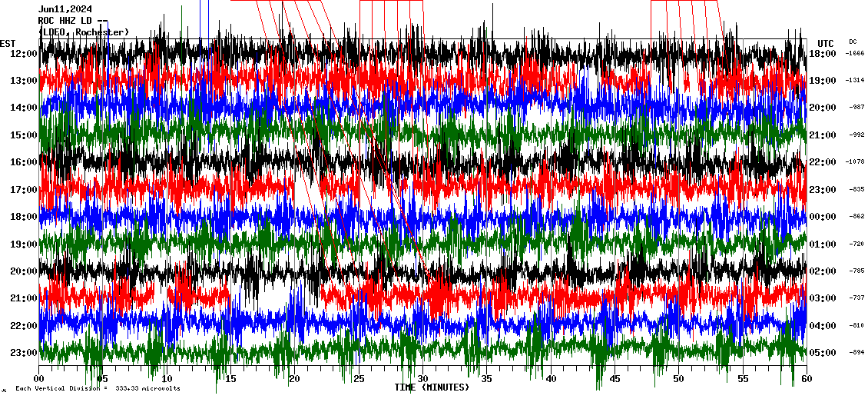This screenshot has width=868, height=399.
Task: Click the -894 DC offset value
Action: 855,353
